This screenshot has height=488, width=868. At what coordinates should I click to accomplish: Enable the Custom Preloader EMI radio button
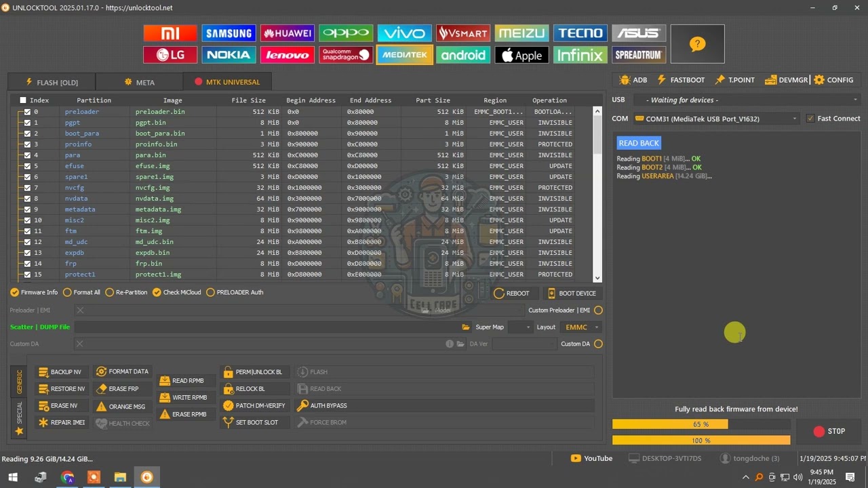coord(598,310)
